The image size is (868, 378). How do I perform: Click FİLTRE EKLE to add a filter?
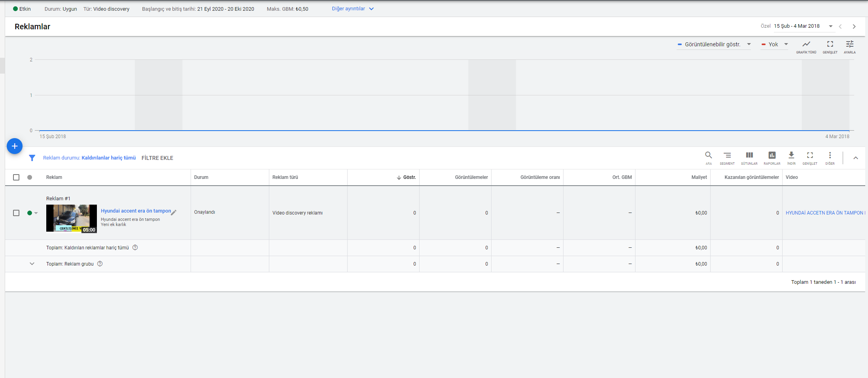coord(157,158)
